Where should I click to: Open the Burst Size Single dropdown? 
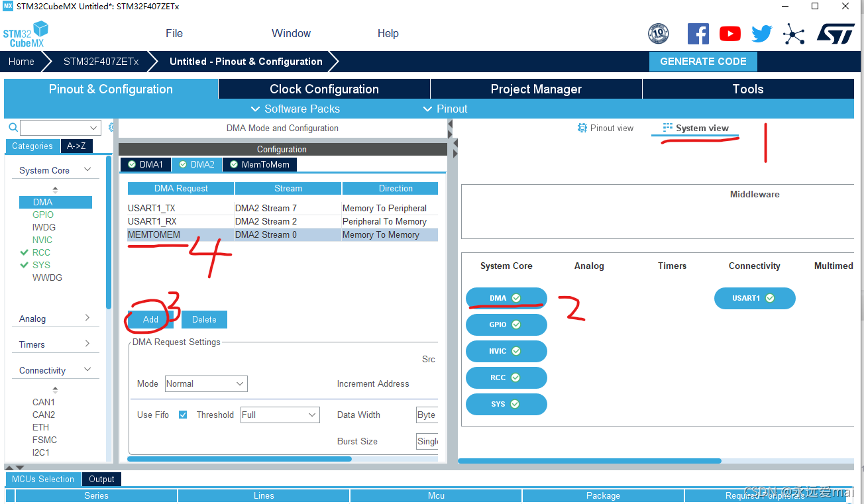point(427,441)
